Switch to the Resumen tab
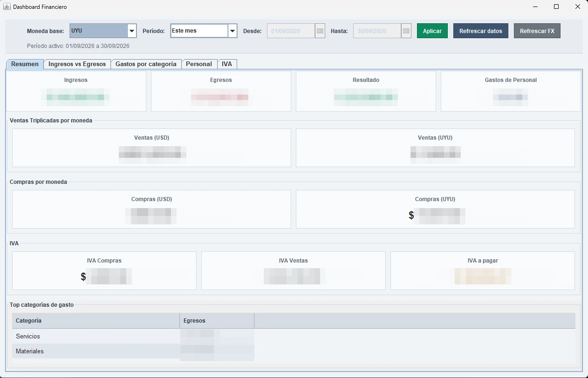Viewport: 588px width, 378px height. (25, 64)
